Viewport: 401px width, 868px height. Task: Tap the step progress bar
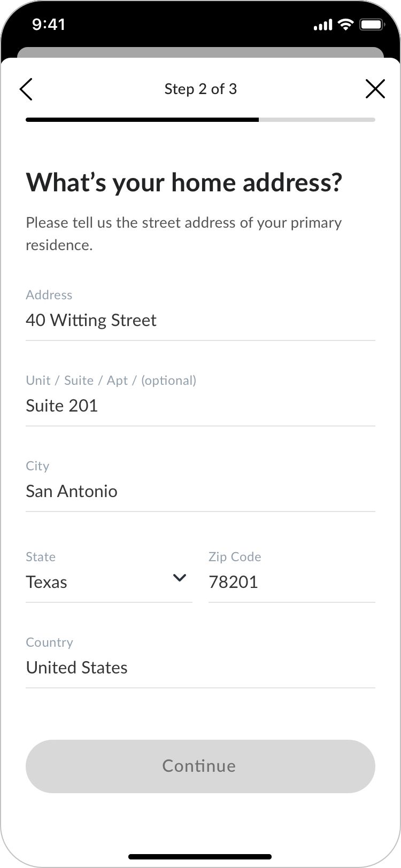pyautogui.click(x=200, y=120)
